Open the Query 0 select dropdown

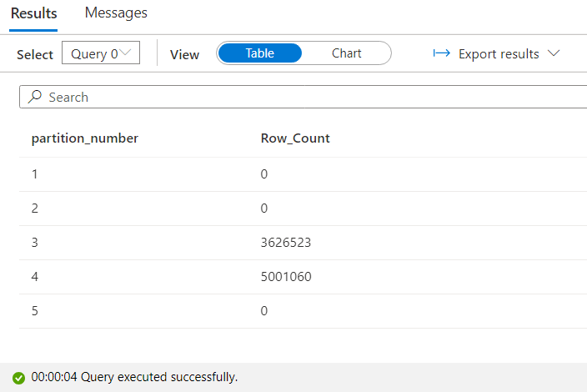(x=100, y=53)
